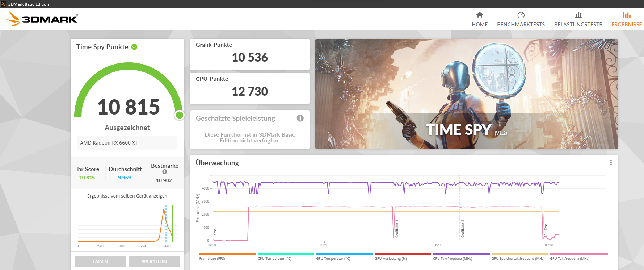The height and width of the screenshot is (270, 644).
Task: Click the CPU Test marker on chart
Action: point(546,231)
